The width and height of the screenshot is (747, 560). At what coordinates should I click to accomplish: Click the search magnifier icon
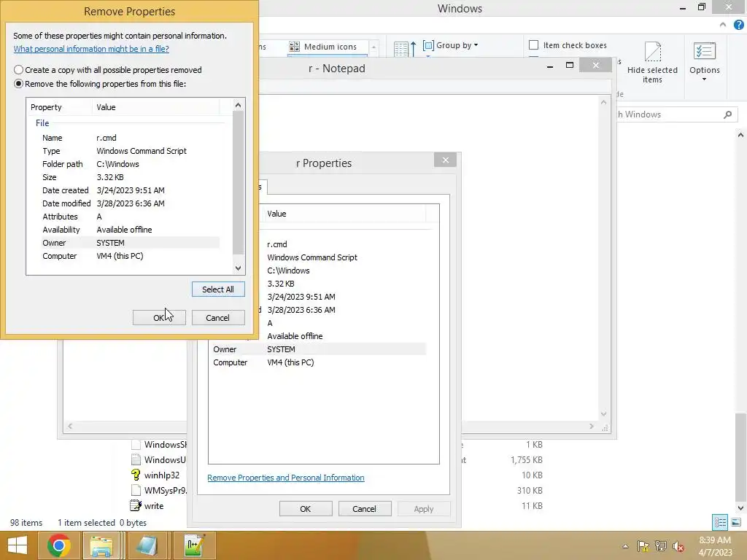point(727,114)
